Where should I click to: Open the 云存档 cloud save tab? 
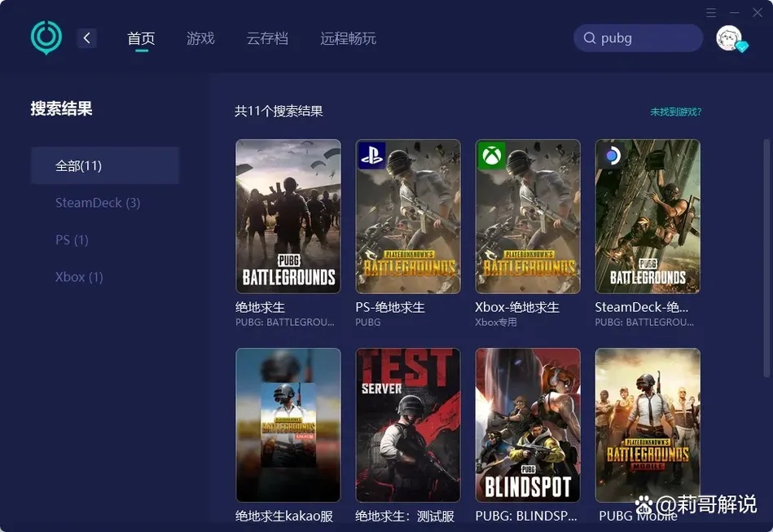coord(267,38)
